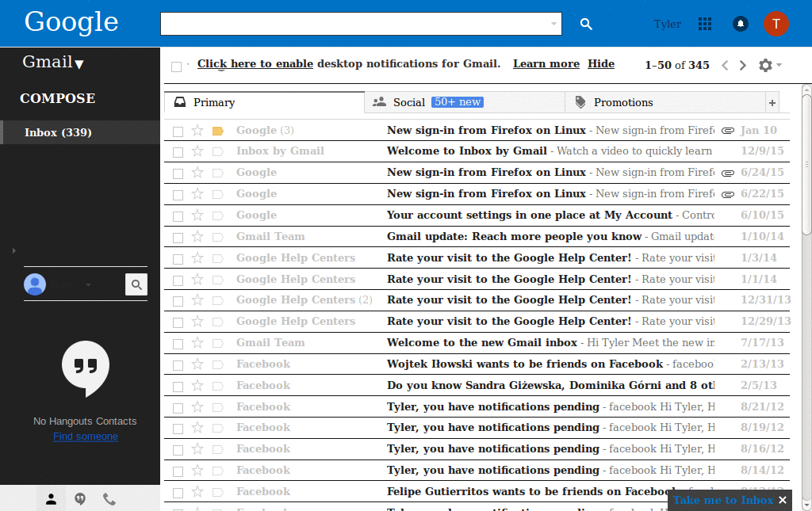Check the Inbox by Gmail email
The image size is (812, 511).
pyautogui.click(x=178, y=152)
